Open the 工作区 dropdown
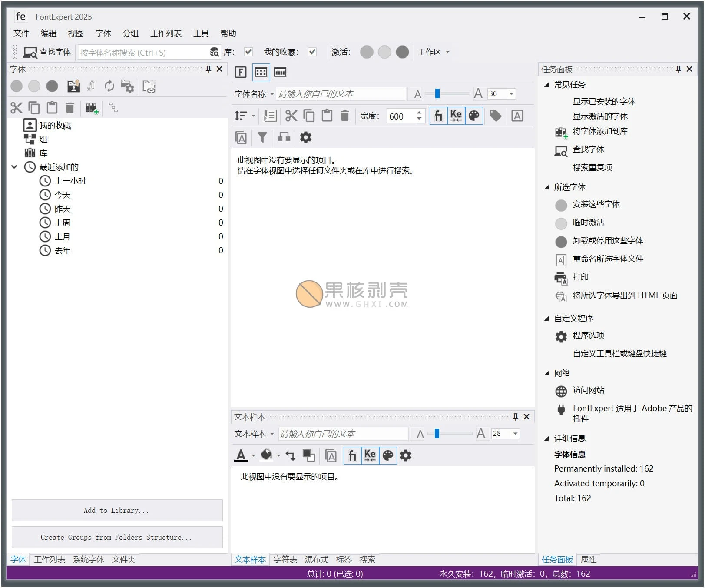The width and height of the screenshot is (705, 588). coord(434,52)
